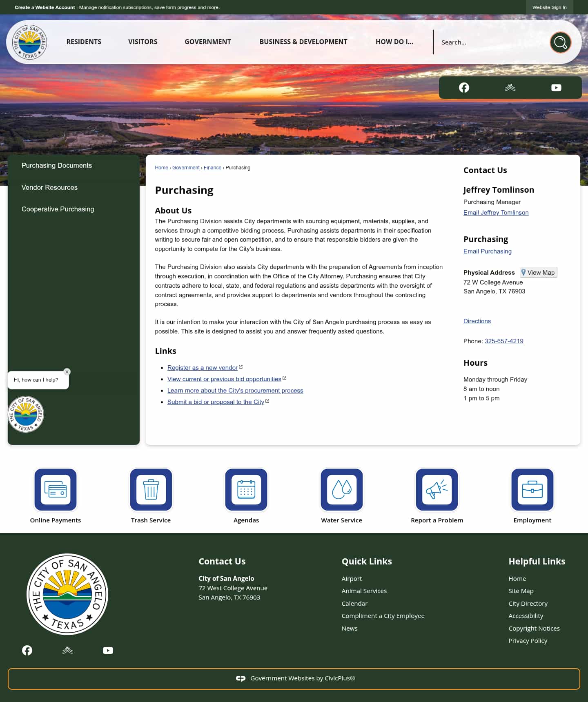Click the City of San Angelo header logo
This screenshot has width=588, height=702.
tap(29, 42)
